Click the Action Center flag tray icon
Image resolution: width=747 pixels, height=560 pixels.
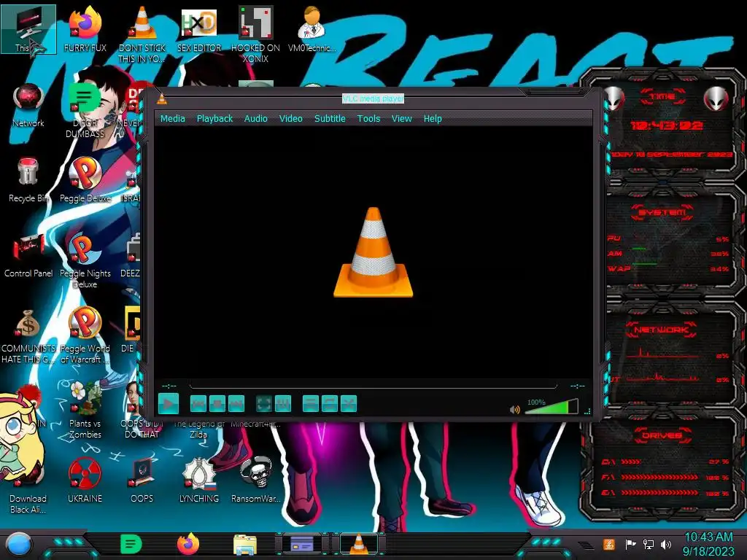[630, 544]
